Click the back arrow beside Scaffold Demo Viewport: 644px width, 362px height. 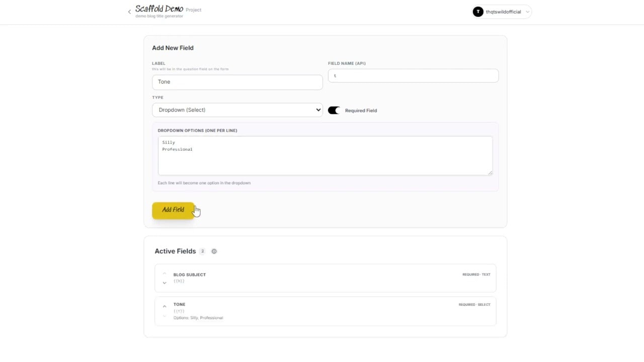pyautogui.click(x=129, y=12)
